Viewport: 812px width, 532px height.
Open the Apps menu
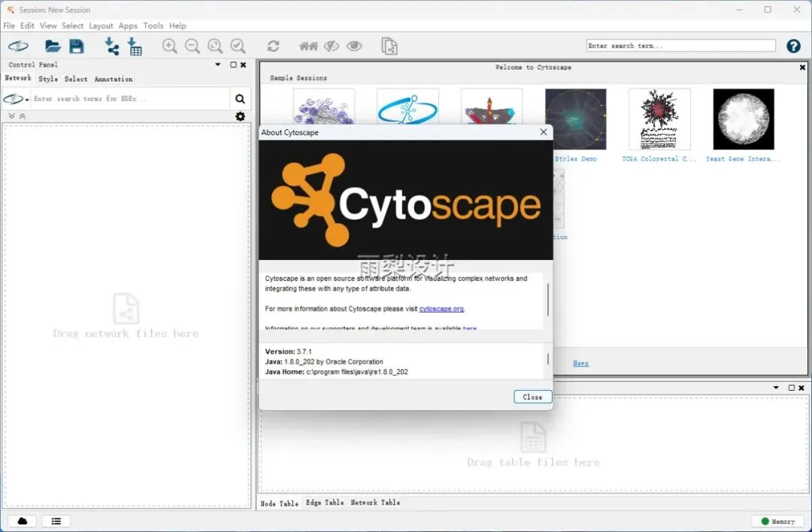click(x=128, y=26)
